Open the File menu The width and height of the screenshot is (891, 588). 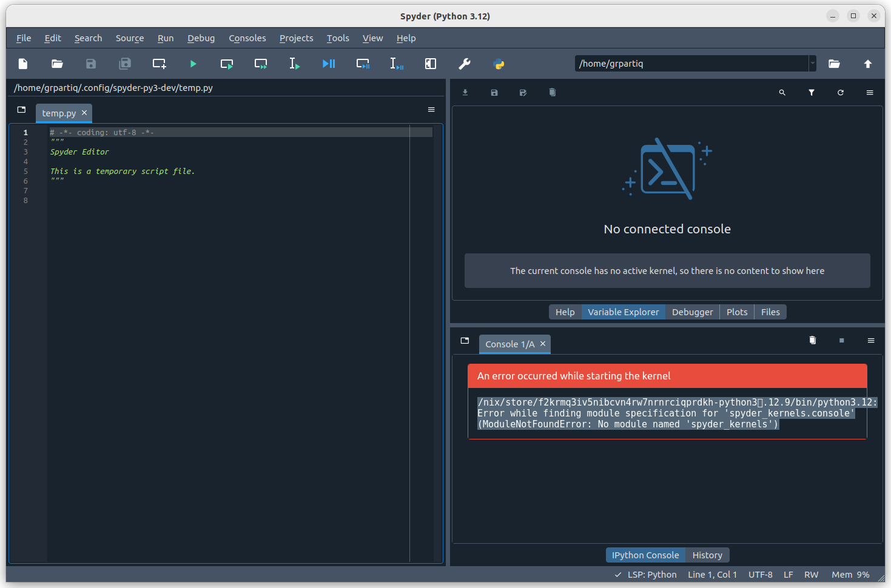[x=24, y=38]
